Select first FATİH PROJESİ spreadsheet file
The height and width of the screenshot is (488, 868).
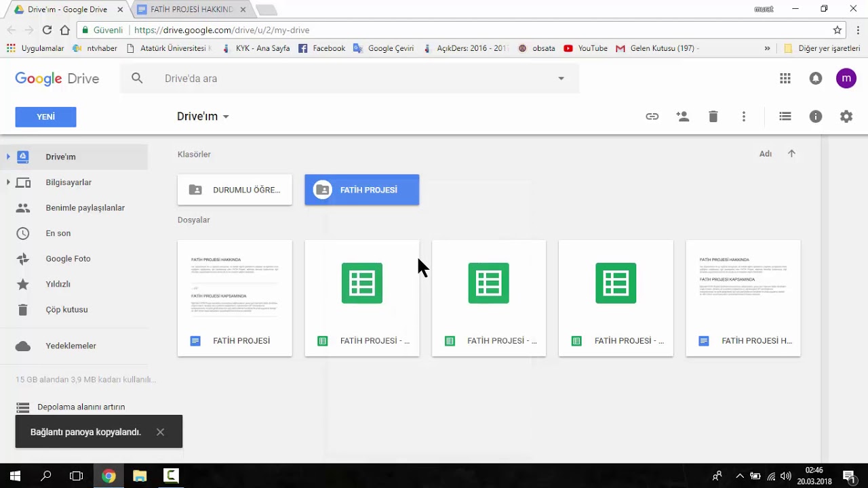(x=362, y=298)
